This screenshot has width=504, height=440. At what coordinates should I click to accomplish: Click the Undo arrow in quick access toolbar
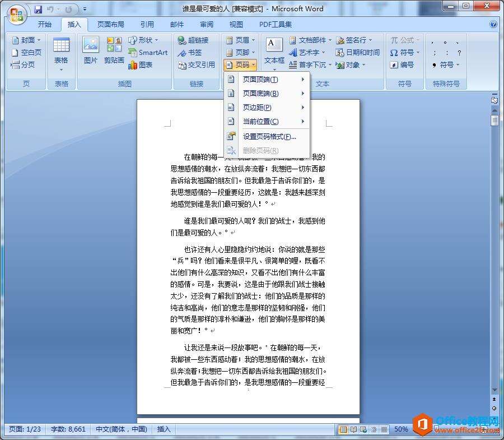point(50,10)
